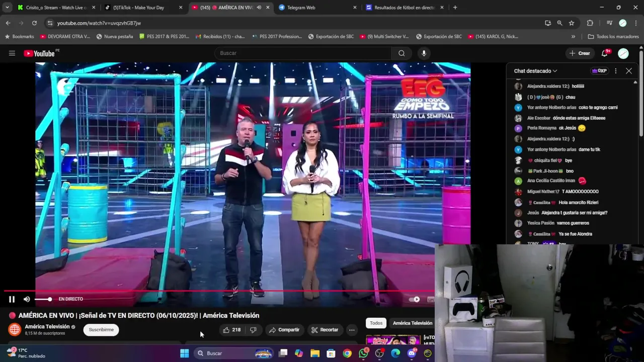Mute the video with the speaker icon
Viewport: 644px width, 362px height.
click(27, 299)
